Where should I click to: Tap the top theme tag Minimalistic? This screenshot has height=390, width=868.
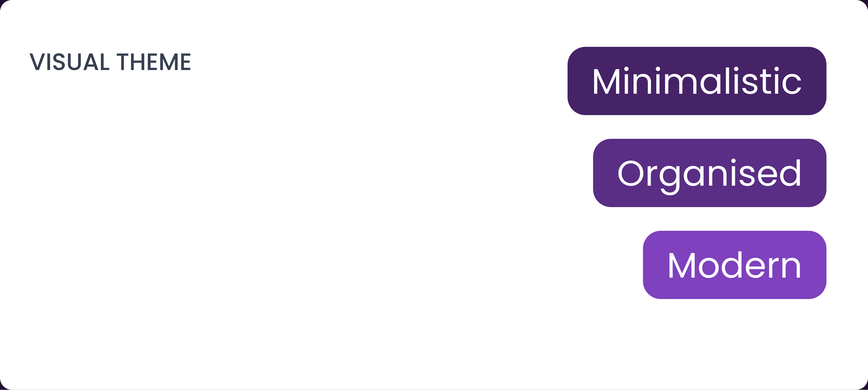pyautogui.click(x=697, y=81)
